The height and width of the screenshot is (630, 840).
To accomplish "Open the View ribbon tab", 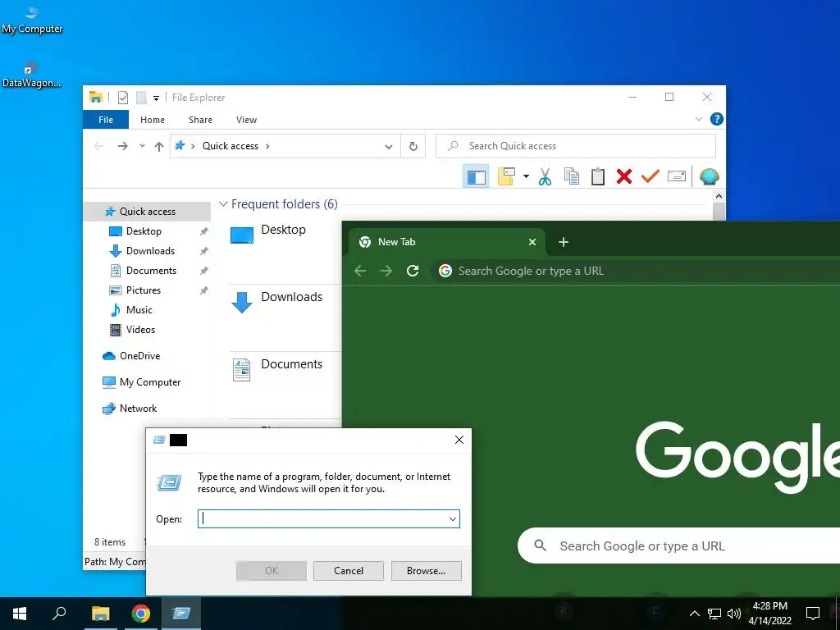I will (x=246, y=120).
